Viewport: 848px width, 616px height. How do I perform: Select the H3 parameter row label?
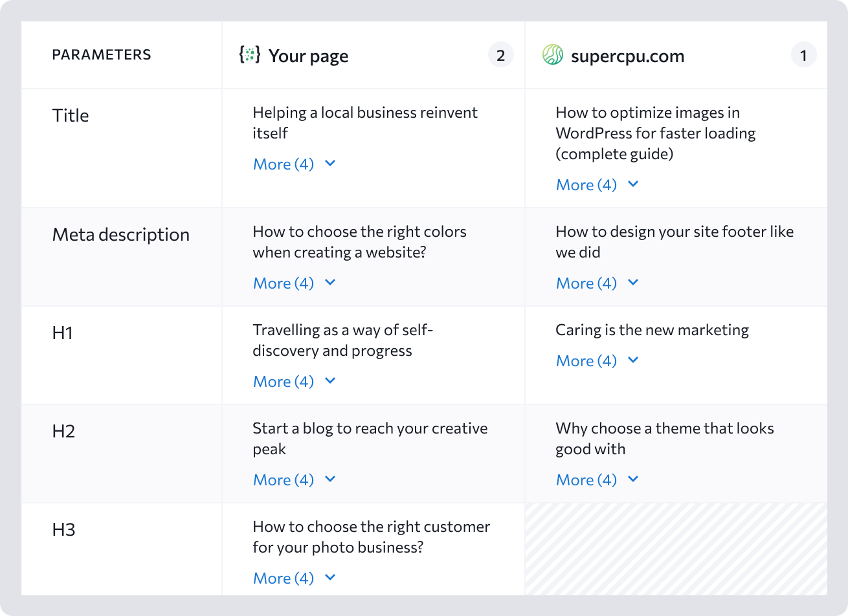[63, 530]
